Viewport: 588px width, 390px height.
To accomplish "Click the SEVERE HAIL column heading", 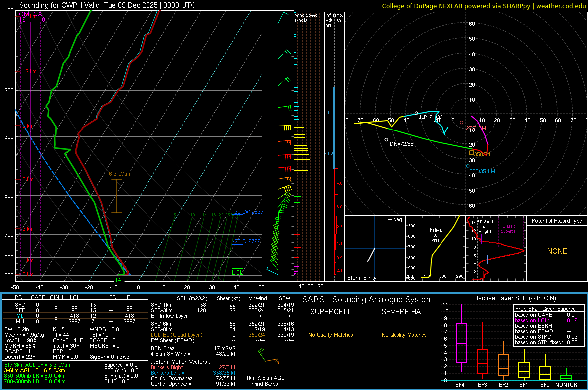I will point(404,312).
